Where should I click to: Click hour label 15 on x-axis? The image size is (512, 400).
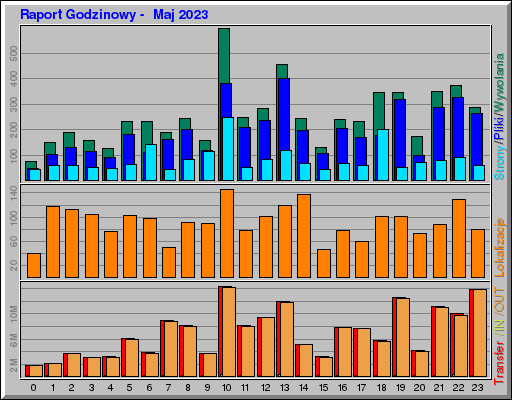323,388
